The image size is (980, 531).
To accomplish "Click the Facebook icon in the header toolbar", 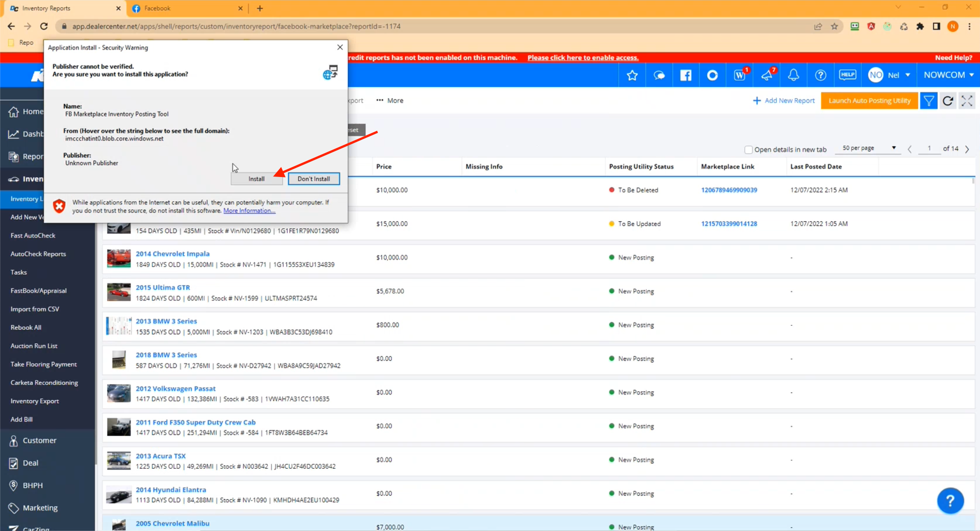I will point(686,75).
